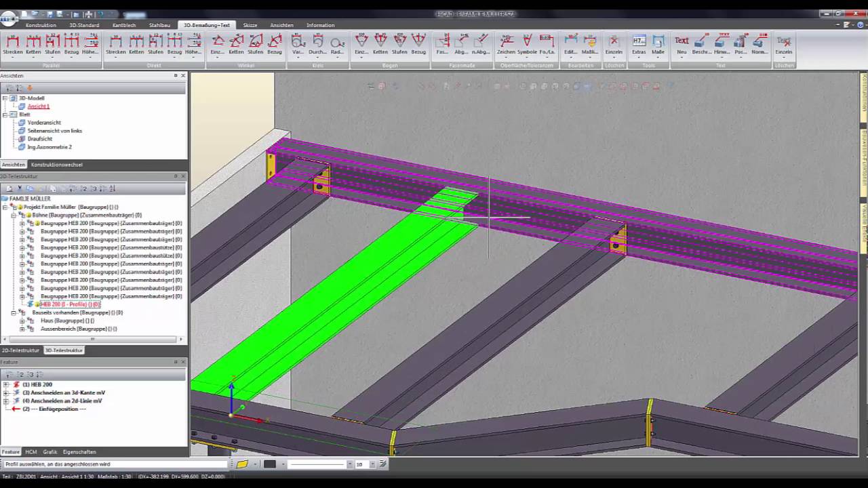868x488 pixels.
Task: Open the Kantblech ribbon tab
Action: click(124, 25)
